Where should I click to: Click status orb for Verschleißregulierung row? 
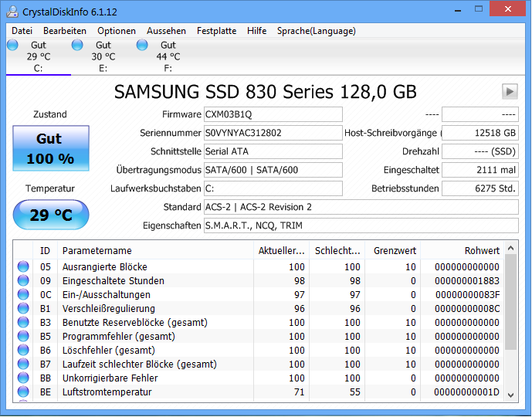[23, 308]
